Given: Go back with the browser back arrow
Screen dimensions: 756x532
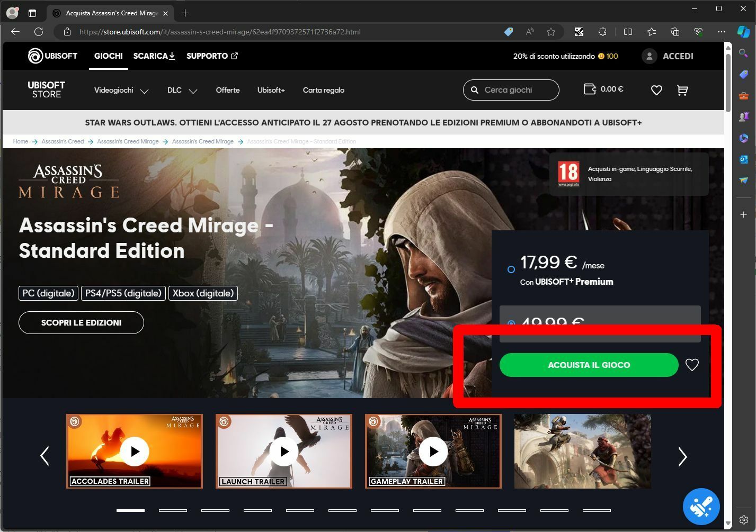Looking at the screenshot, I should [15, 32].
